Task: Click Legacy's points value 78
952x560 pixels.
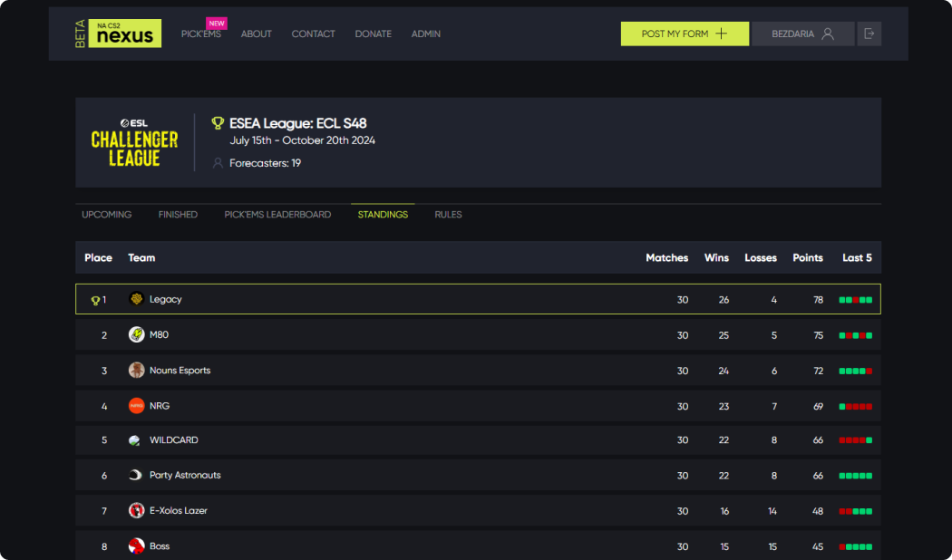Action: [818, 300]
